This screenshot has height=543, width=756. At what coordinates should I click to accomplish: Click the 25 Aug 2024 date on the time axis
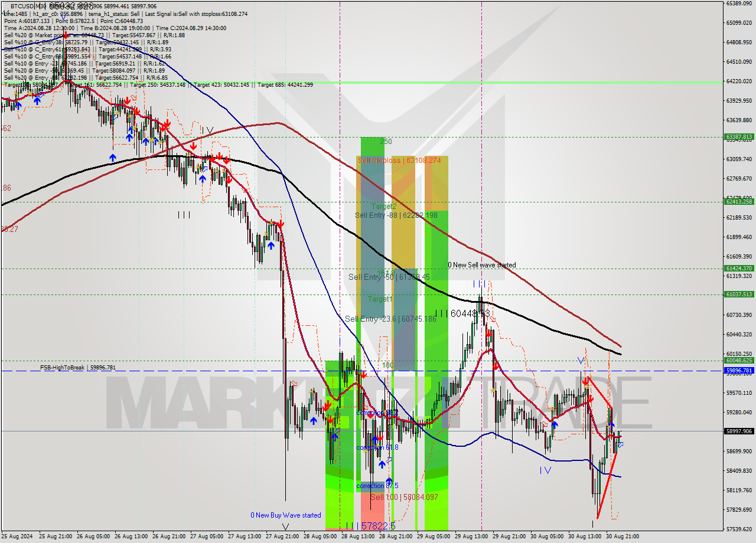pyautogui.click(x=18, y=537)
